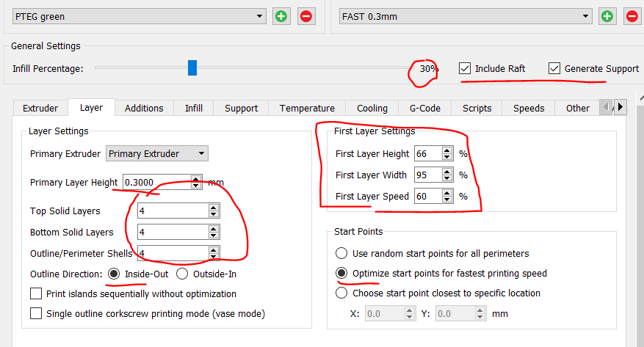
Task: Choose random start points for all perimeters
Action: pos(341,253)
